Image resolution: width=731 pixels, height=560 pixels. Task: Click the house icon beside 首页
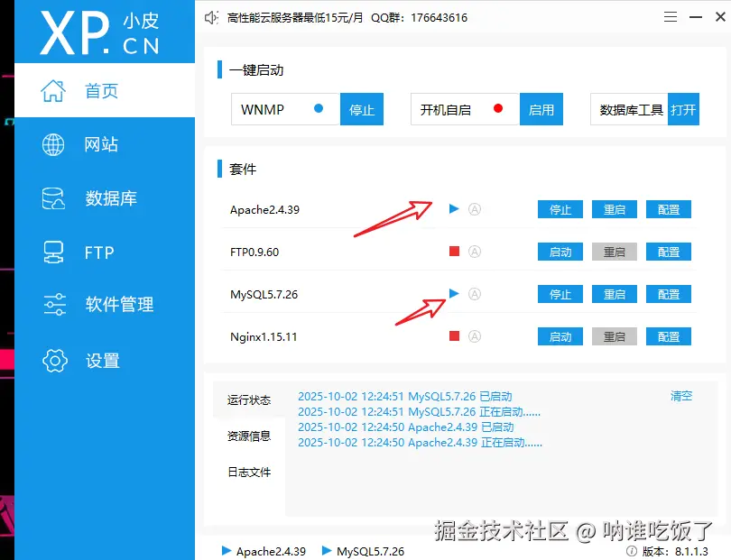53,90
